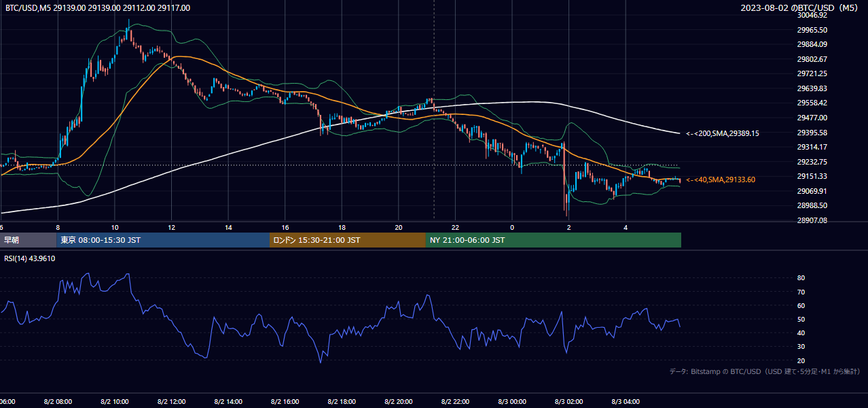Click price axis label 29477.00
Viewport: 868px width, 408px height.
click(812, 118)
